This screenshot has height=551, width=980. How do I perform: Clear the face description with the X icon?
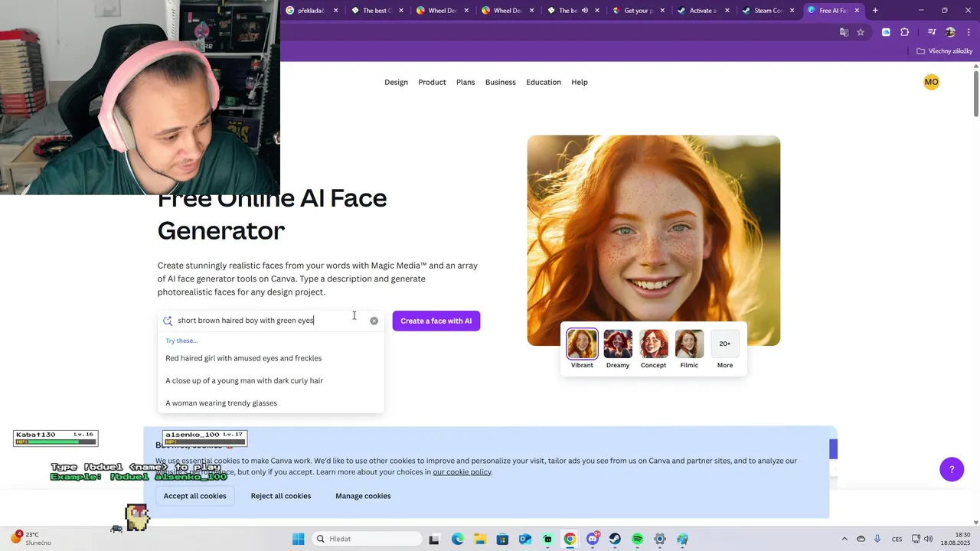[374, 321]
